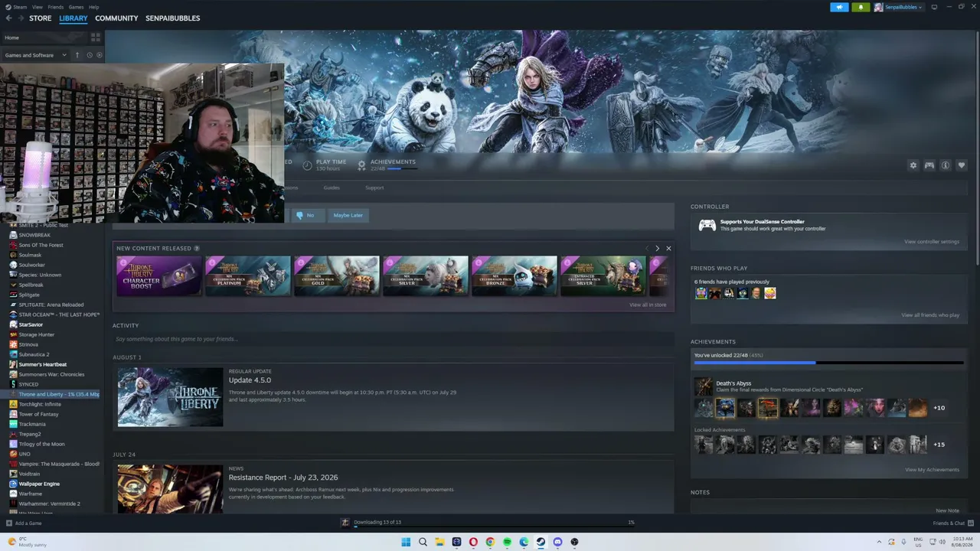980x551 pixels.
Task: Click the Achievements trophy icon
Action: tap(361, 165)
